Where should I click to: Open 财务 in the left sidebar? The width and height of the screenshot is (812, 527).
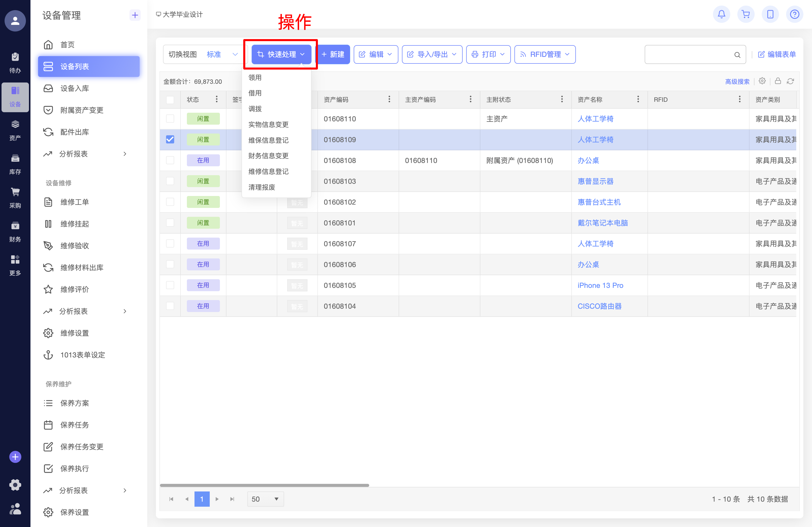pyautogui.click(x=15, y=232)
